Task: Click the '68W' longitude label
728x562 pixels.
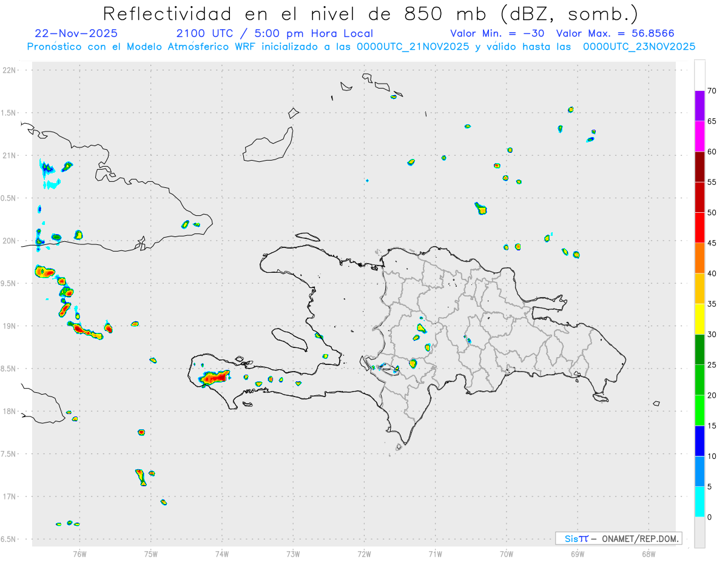Action: [649, 554]
